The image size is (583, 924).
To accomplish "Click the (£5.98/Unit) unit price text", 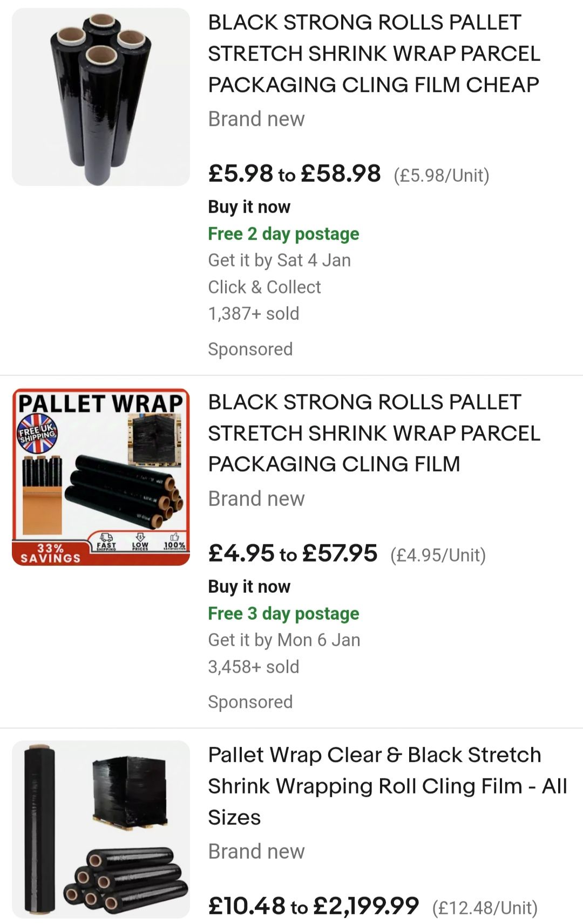I will (x=441, y=175).
